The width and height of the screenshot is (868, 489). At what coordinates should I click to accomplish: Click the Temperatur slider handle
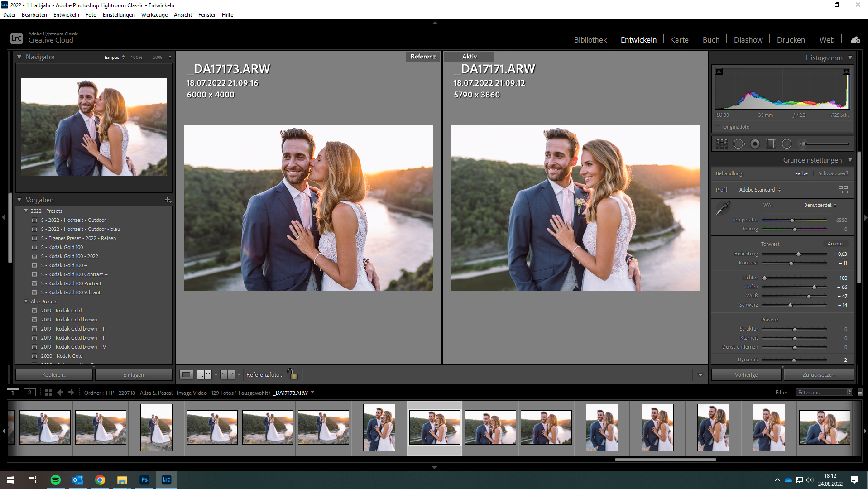coord(792,220)
